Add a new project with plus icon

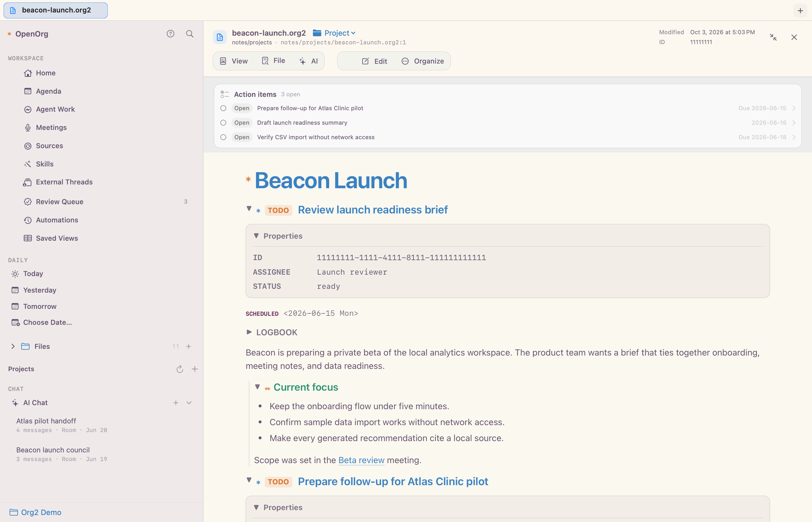[x=195, y=369]
